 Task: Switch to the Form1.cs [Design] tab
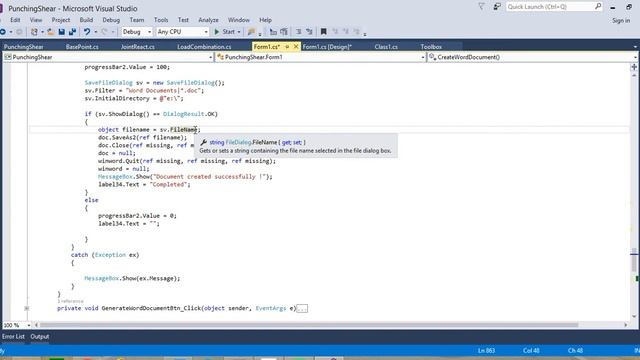(x=327, y=47)
